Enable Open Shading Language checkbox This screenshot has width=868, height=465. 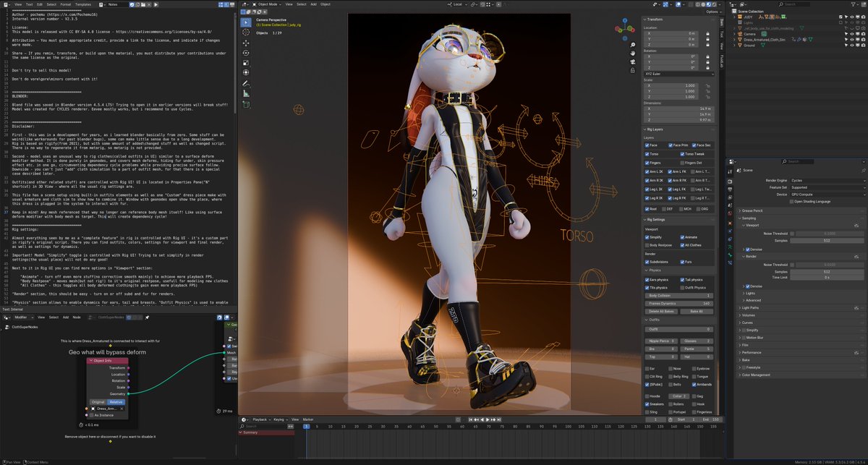[791, 201]
